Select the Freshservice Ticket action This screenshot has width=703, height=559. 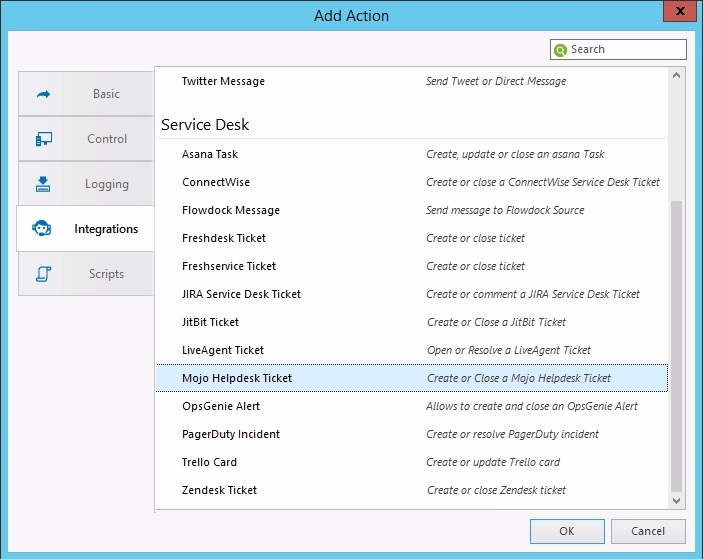coord(412,266)
